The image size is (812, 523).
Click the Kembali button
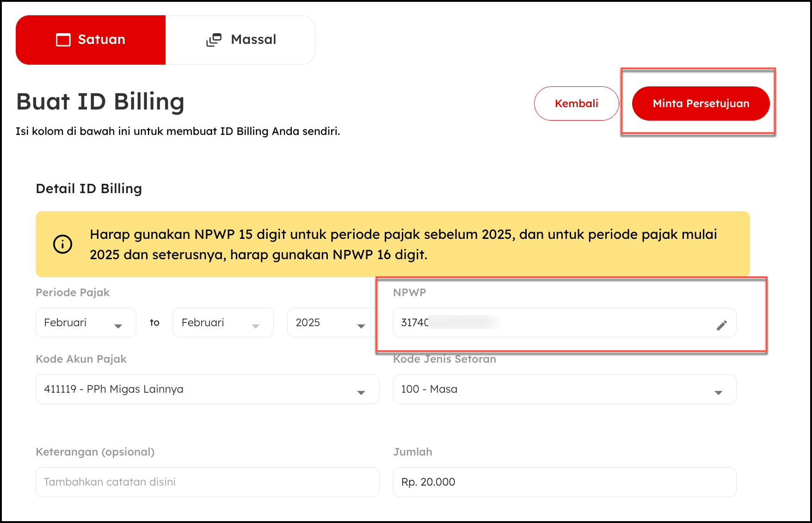tap(576, 103)
